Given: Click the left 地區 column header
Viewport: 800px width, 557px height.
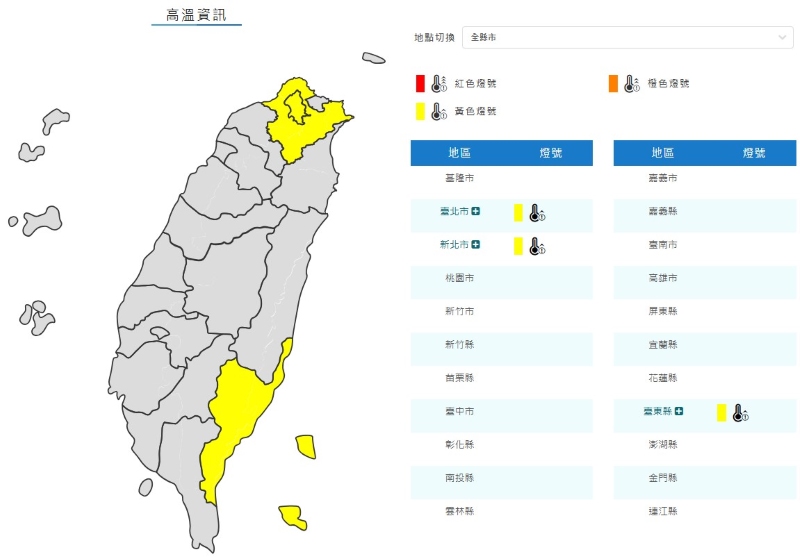Looking at the screenshot, I should (460, 153).
